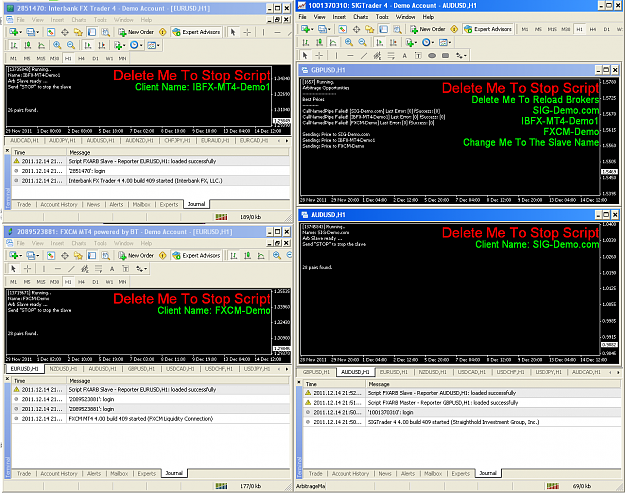This screenshot has height=493, width=625.
Task: Click '1001370310: login' journal row in SIGTrader
Action: 462,412
